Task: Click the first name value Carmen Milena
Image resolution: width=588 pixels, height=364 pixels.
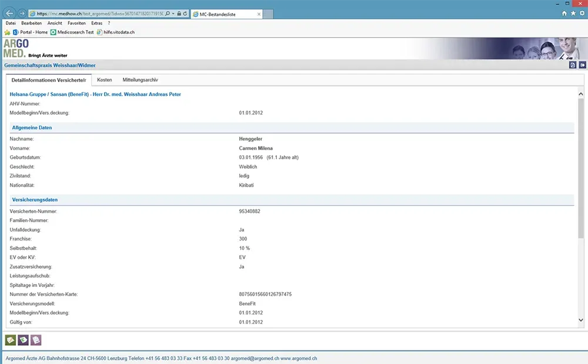Action: click(256, 148)
